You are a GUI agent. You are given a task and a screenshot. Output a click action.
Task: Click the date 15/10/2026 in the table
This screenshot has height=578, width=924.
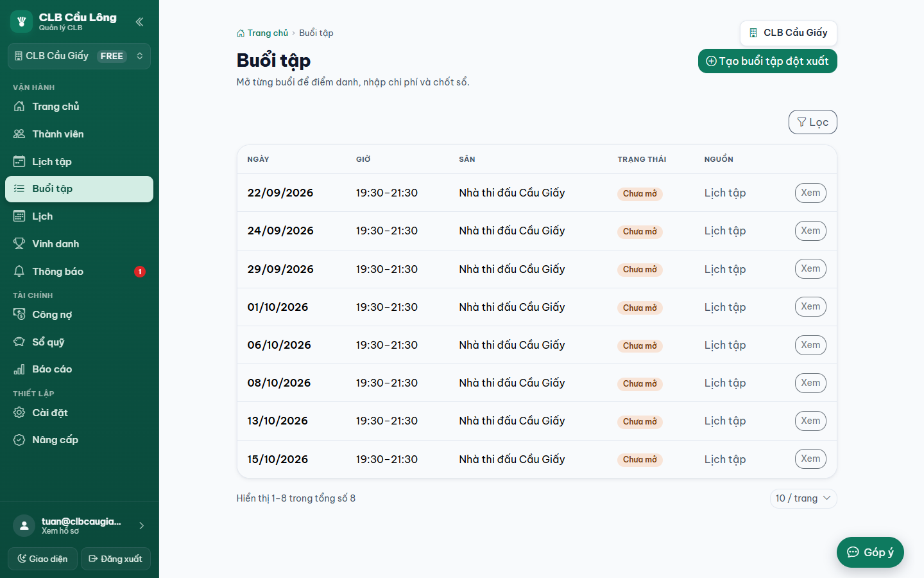coord(278,459)
